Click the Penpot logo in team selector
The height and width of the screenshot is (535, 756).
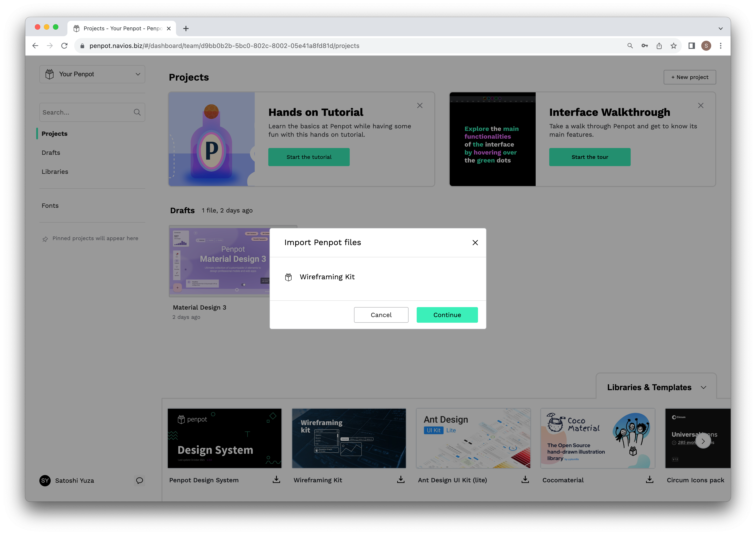(49, 74)
